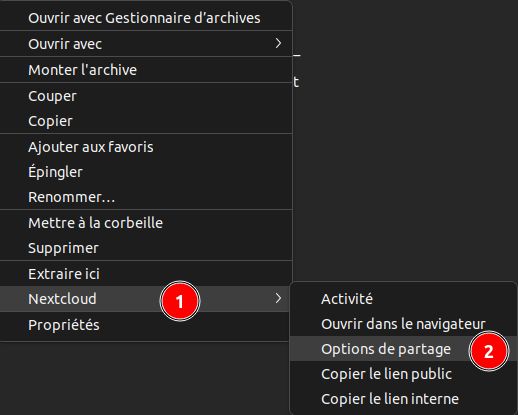518x415 pixels.
Task: Expand the Nextcloud submenu chevron
Action: 278,298
